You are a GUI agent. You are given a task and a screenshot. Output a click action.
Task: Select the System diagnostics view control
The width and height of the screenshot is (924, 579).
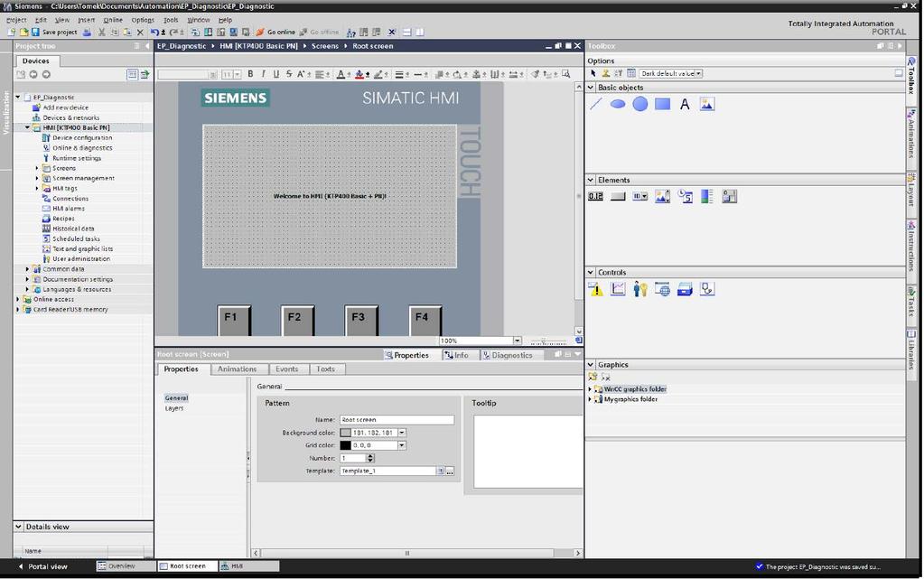[x=707, y=289]
